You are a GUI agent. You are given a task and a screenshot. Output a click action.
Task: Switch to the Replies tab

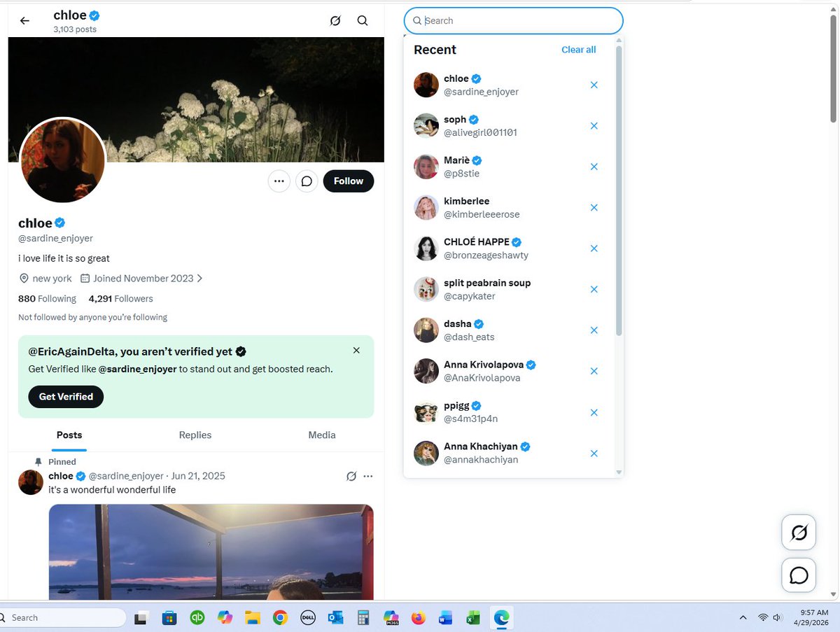[x=195, y=435]
